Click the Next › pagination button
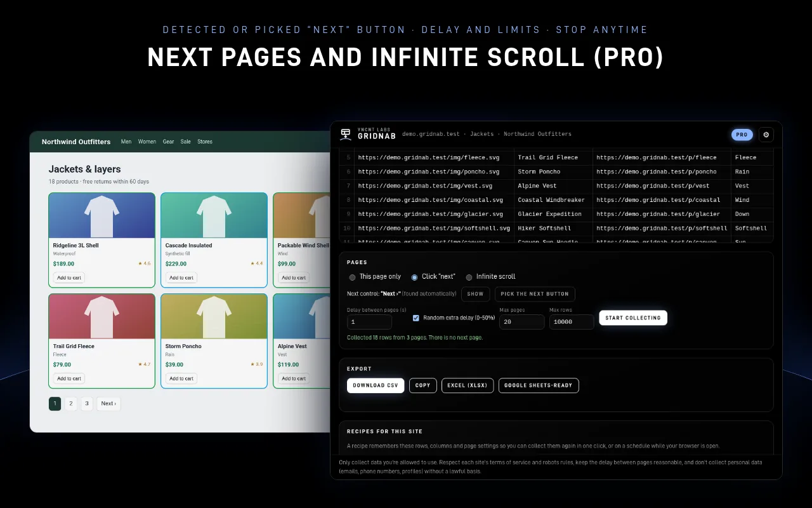812x508 pixels. pos(108,403)
